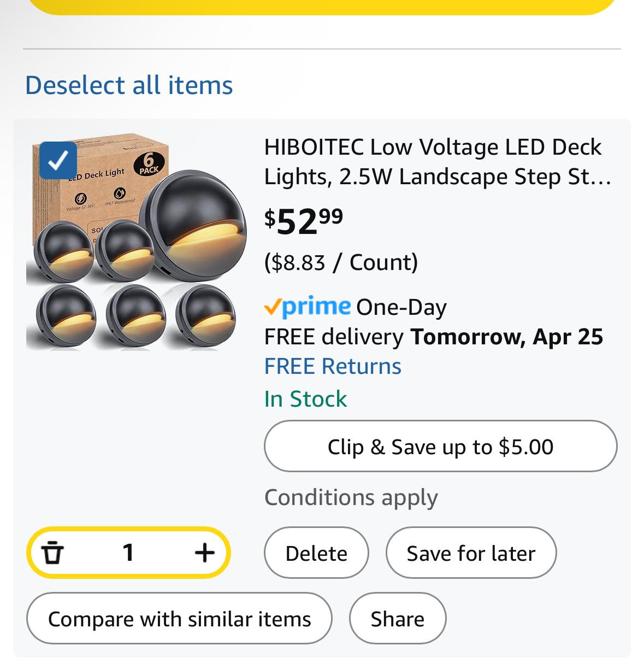Click the trash icon in quantity stepper
This screenshot has width=644, height=663.
(x=52, y=552)
